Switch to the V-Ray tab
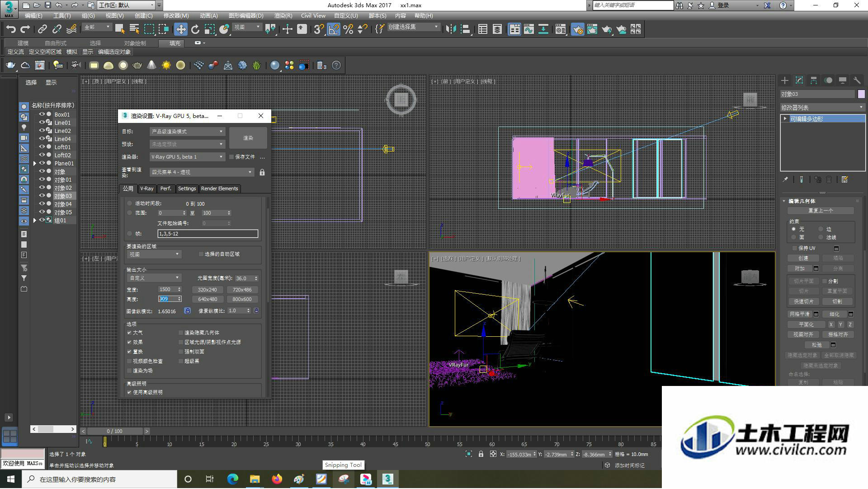The image size is (868, 489). pyautogui.click(x=146, y=189)
